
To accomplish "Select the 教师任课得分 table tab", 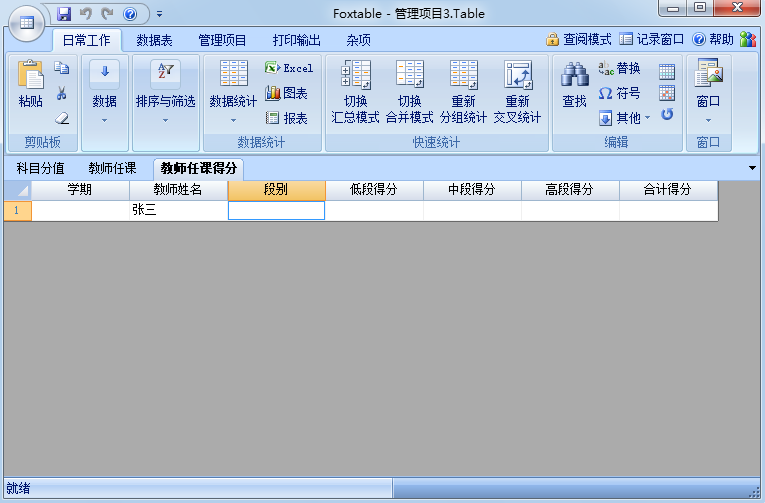I will pos(199,169).
